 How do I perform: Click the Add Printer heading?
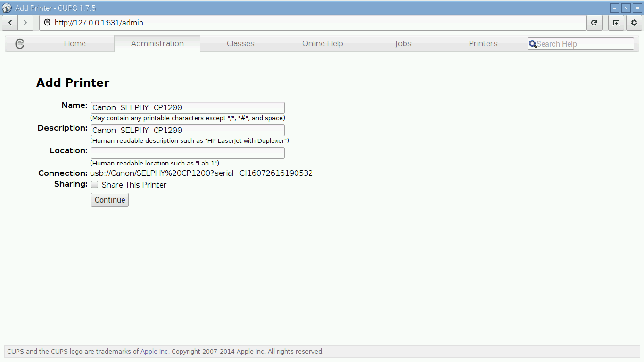coord(73,82)
